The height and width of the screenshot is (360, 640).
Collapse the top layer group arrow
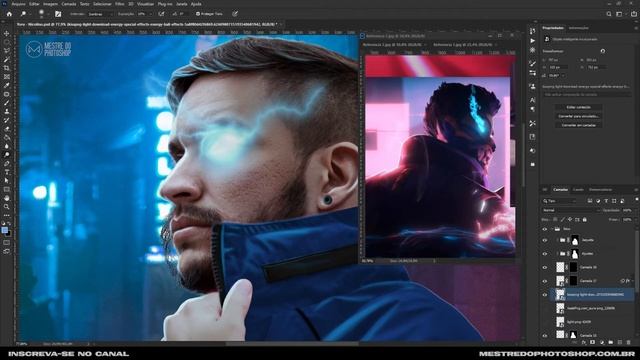click(552, 229)
